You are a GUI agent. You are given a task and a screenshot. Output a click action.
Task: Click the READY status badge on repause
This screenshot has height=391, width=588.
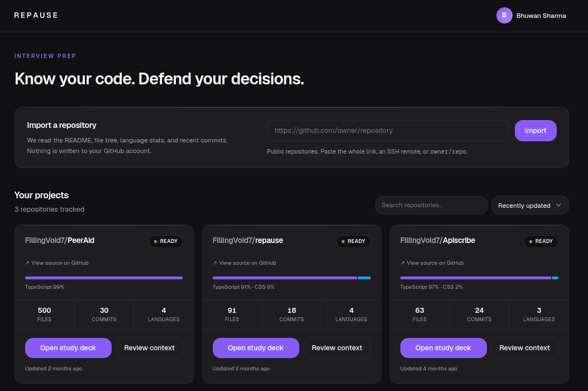[353, 241]
